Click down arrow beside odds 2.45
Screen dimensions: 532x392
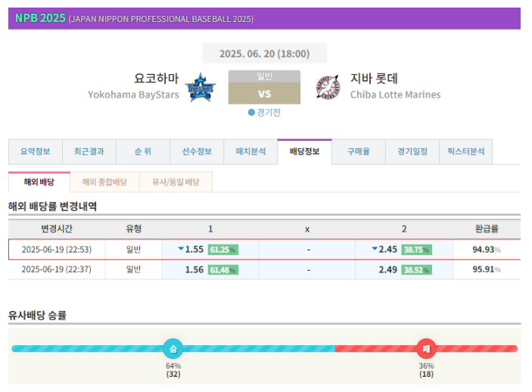tap(375, 249)
